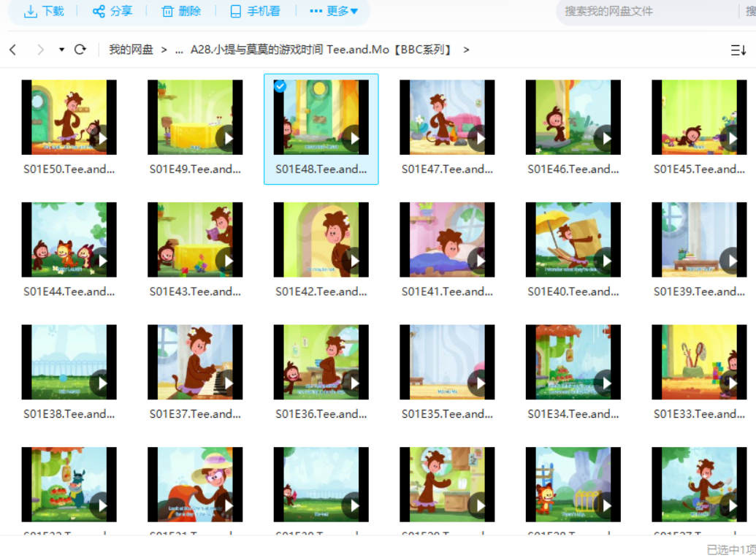Open the more (更多) dropdown menu
Screen dimensions: 756x558
334,11
